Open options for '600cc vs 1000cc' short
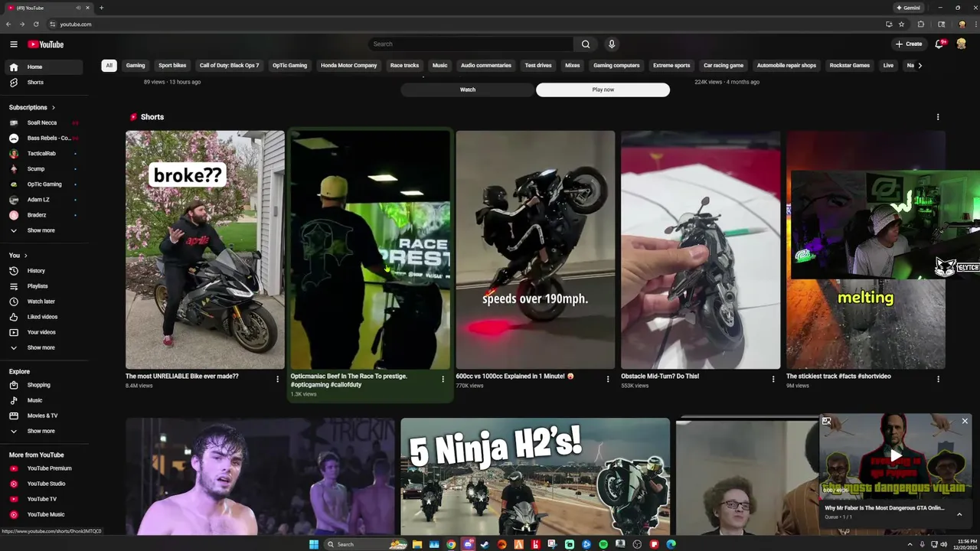Screen dimensions: 980x551 tap(608, 379)
